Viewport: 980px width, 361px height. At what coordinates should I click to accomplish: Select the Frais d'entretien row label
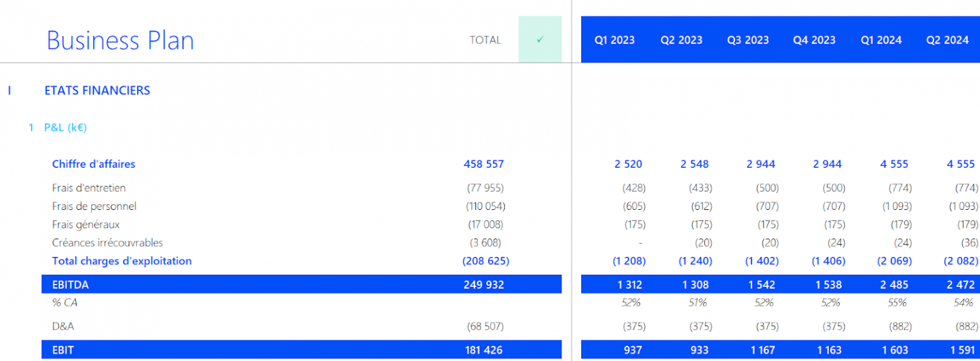[89, 188]
